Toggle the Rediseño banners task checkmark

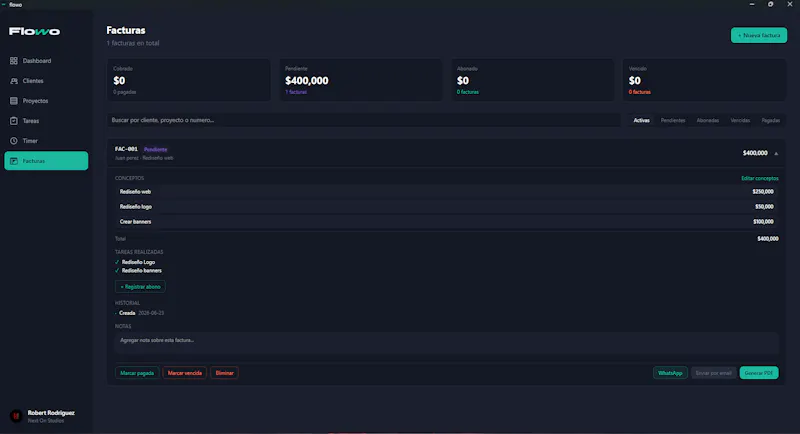coord(117,271)
